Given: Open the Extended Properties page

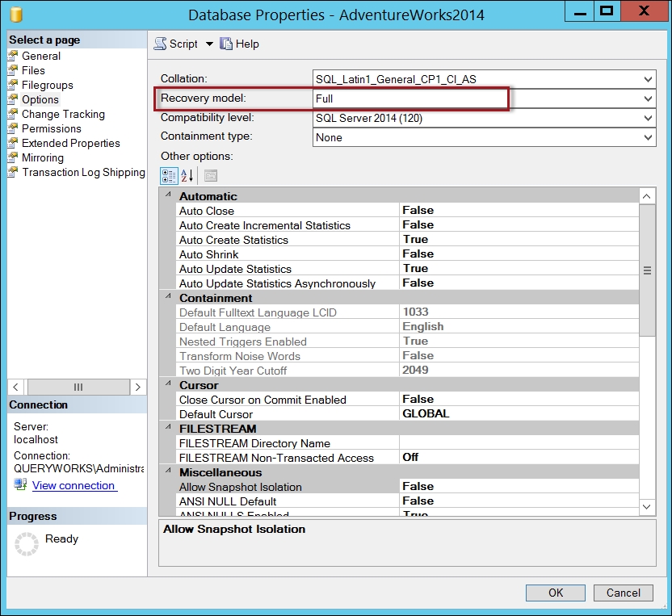Looking at the screenshot, I should pyautogui.click(x=71, y=143).
